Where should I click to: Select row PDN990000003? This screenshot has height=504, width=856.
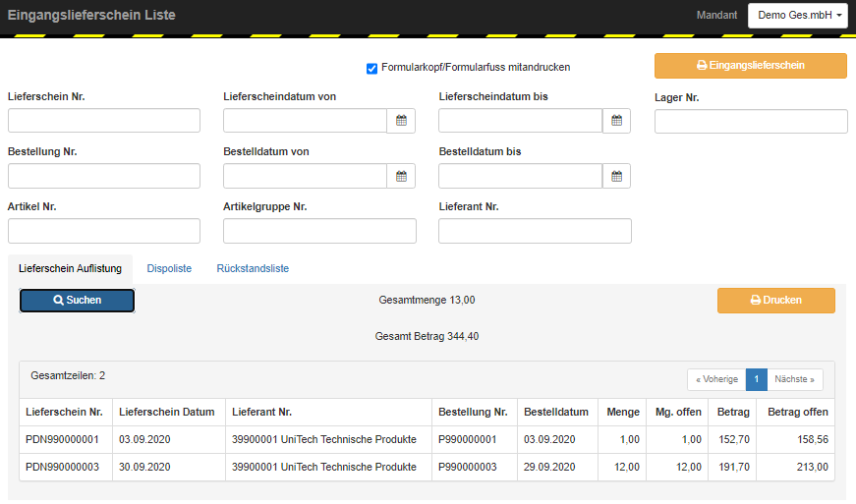(427, 468)
